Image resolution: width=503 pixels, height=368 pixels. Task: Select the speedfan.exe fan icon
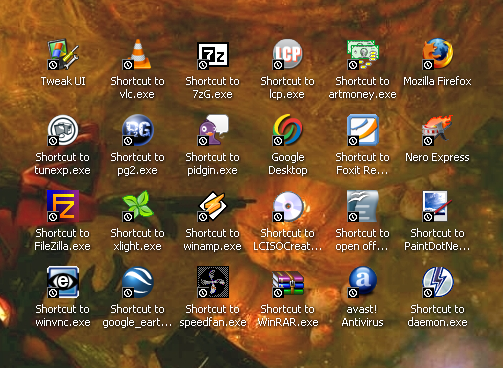coord(213,282)
